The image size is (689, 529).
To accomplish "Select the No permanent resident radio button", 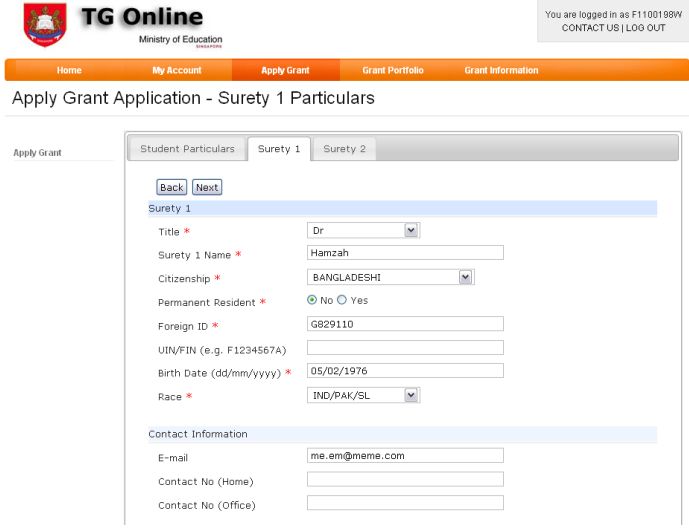I will (312, 300).
